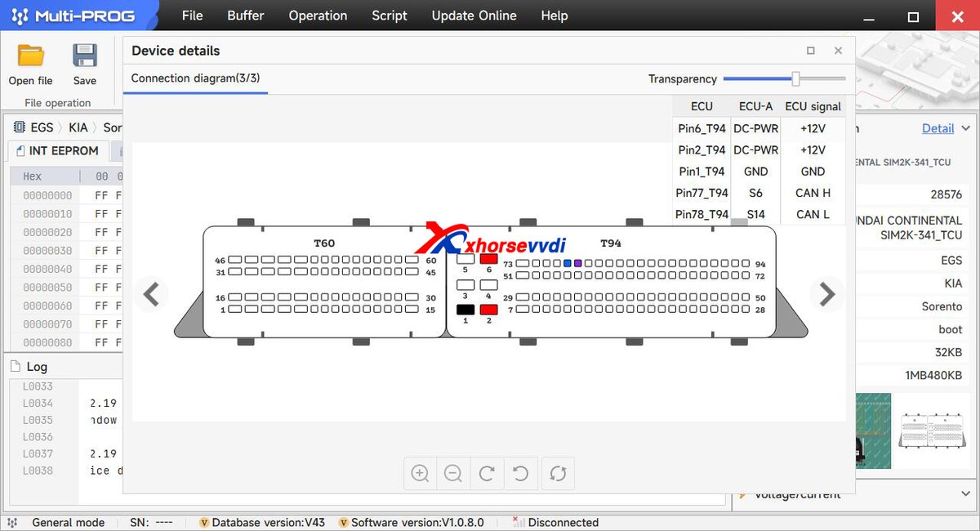Click the KIA breadcrumb item
980x531 pixels.
click(x=78, y=127)
